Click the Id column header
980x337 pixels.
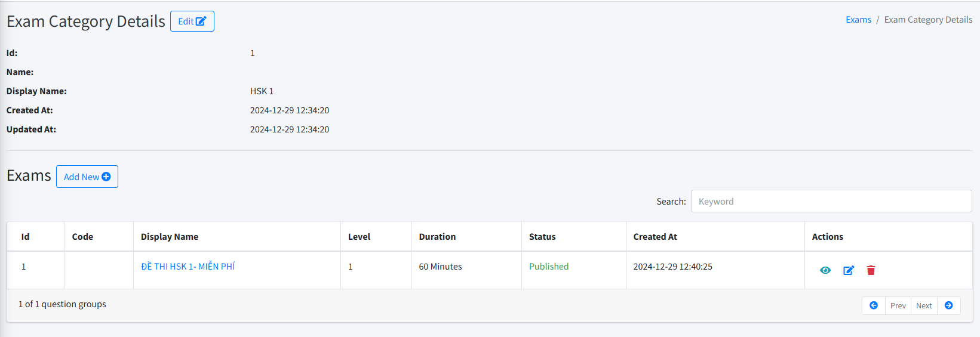26,237
